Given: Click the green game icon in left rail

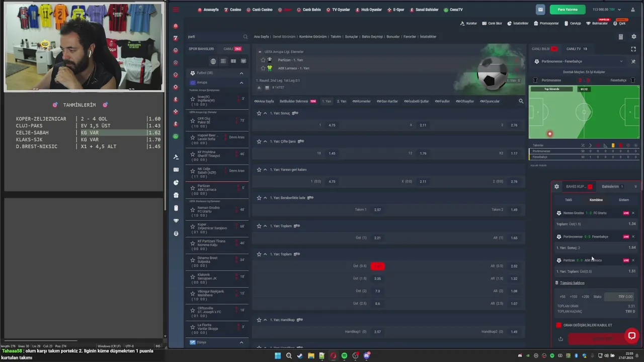Looking at the screenshot, I should tap(176, 136).
